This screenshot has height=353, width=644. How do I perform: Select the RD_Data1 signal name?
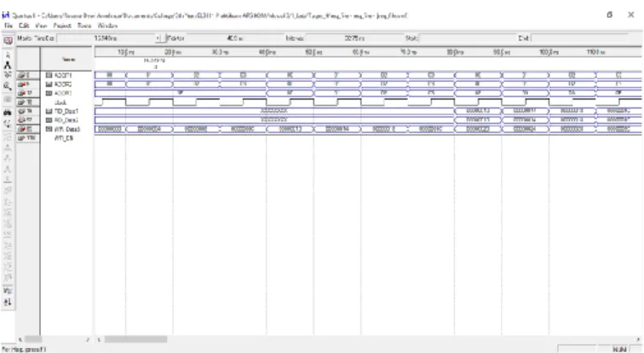pos(66,112)
